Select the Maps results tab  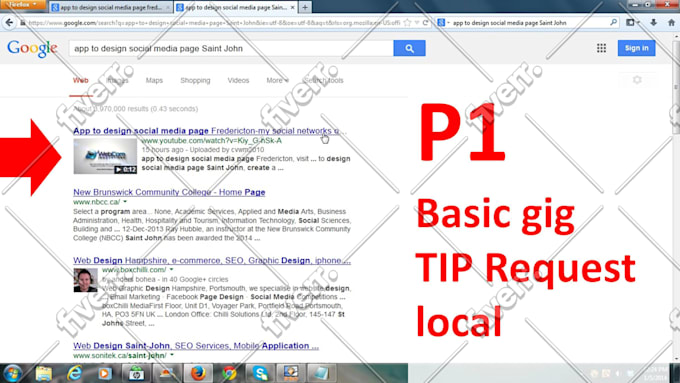(x=154, y=80)
